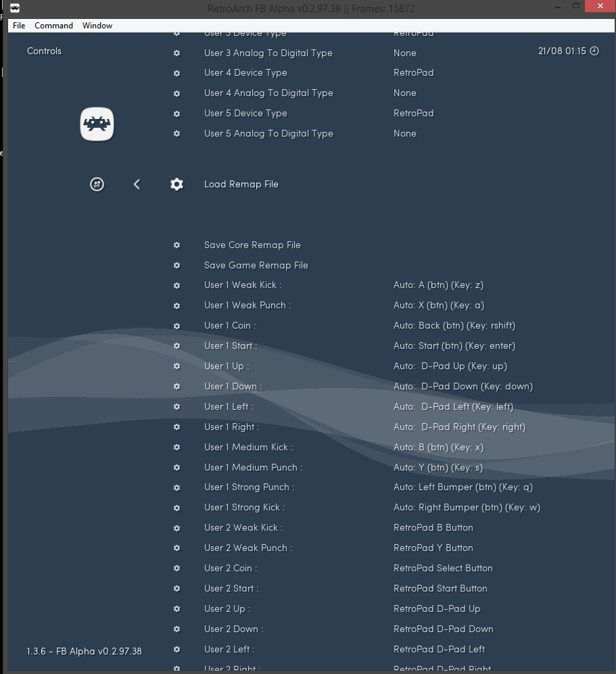This screenshot has width=616, height=674.
Task: Click gear icon beside User 4 Device Type
Action: 176,73
